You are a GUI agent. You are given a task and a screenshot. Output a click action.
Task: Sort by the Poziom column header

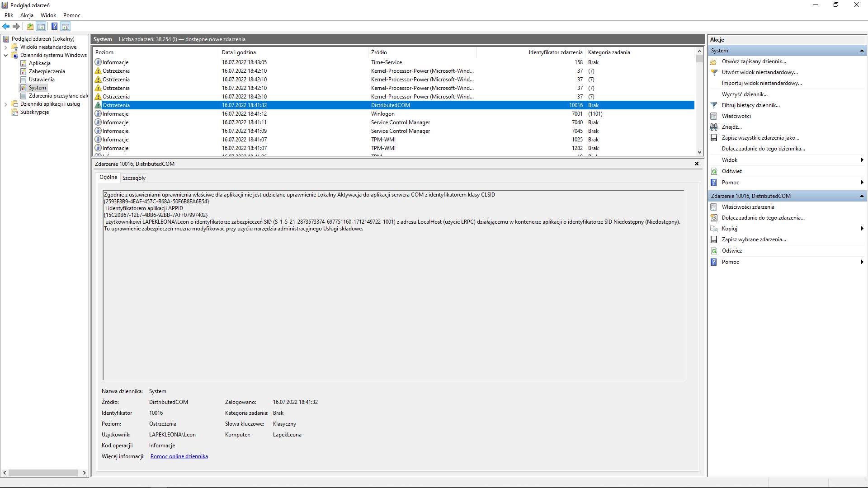(156, 52)
